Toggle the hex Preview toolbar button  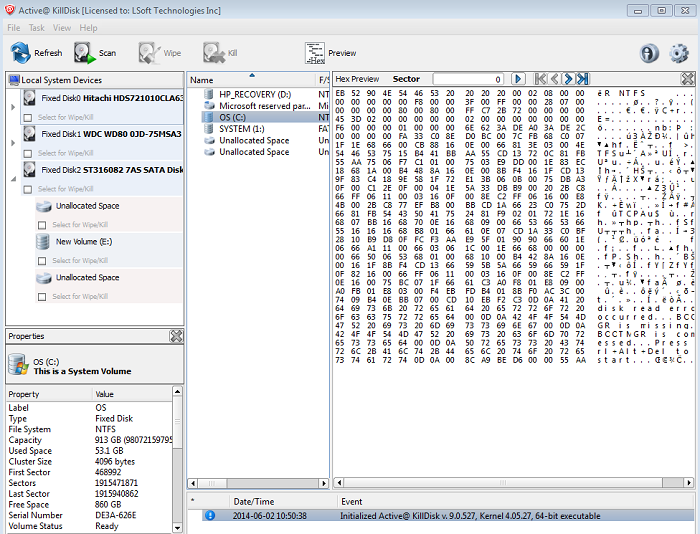point(330,53)
